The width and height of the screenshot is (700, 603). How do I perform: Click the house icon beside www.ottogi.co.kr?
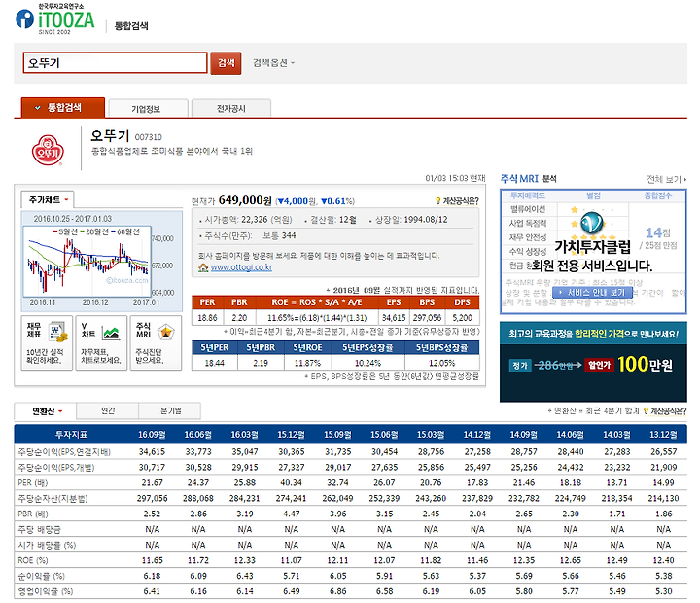coord(203,267)
